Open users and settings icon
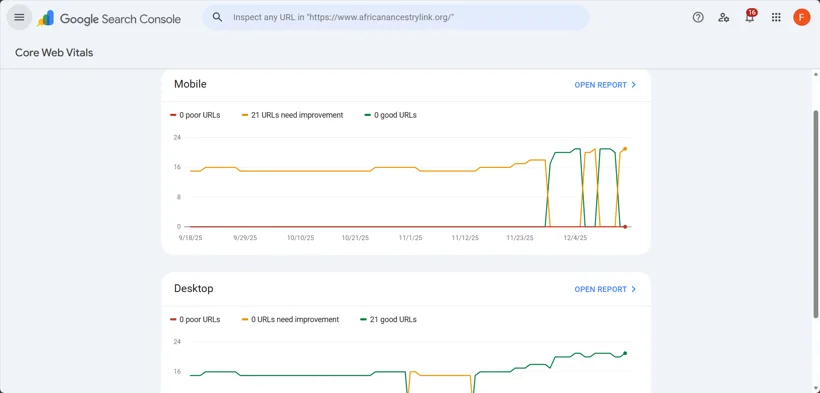Viewport: 820px width, 393px height. coord(724,17)
